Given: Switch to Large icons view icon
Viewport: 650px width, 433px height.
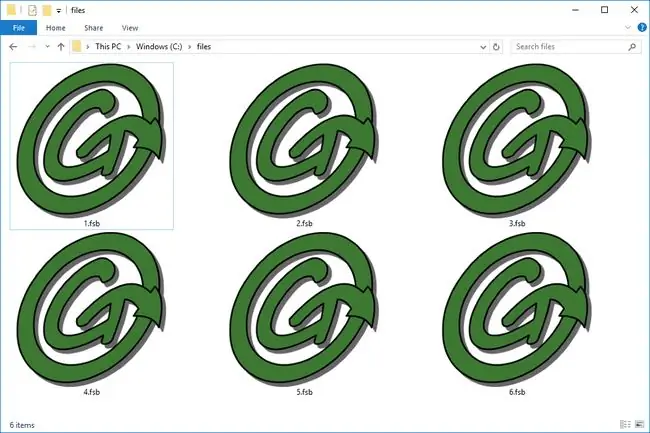Looking at the screenshot, I should (640, 424).
